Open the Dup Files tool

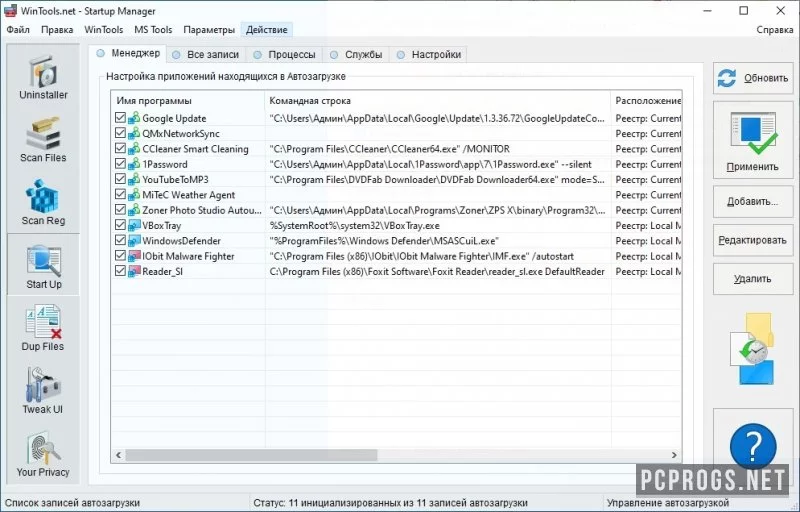(43, 328)
